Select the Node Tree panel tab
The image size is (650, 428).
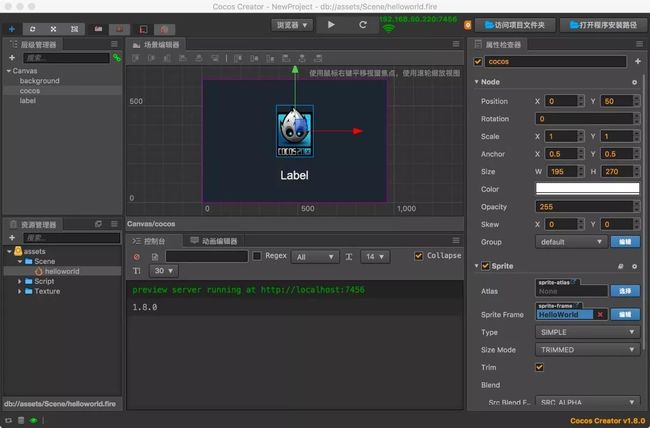(33, 44)
